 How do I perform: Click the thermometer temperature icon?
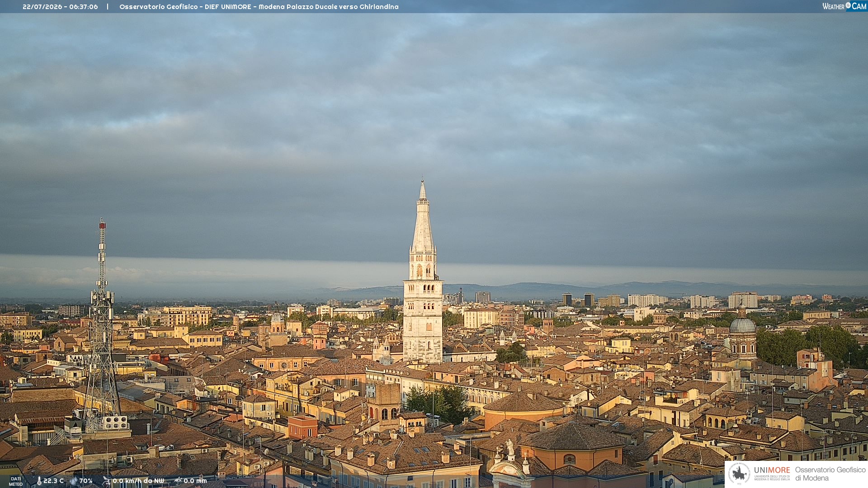coord(39,481)
